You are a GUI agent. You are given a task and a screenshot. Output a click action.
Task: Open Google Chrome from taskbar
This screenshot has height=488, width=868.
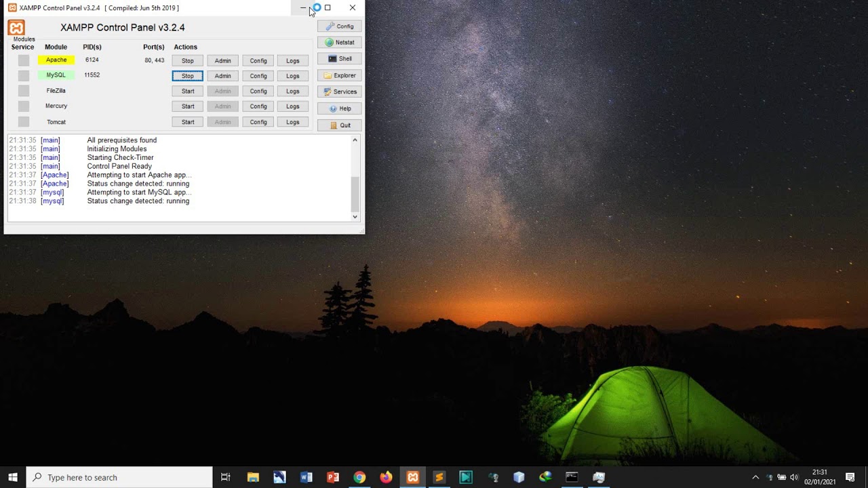coord(359,477)
